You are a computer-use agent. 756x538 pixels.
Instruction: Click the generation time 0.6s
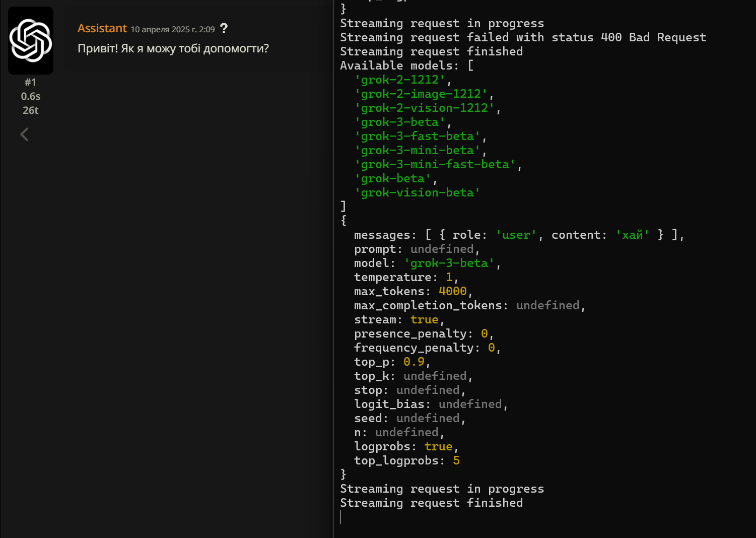(31, 96)
